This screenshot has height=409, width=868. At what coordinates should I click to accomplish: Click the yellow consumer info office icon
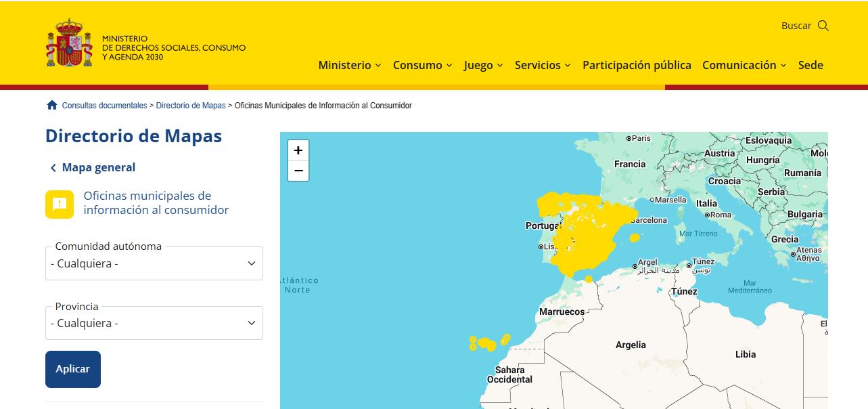coord(60,204)
